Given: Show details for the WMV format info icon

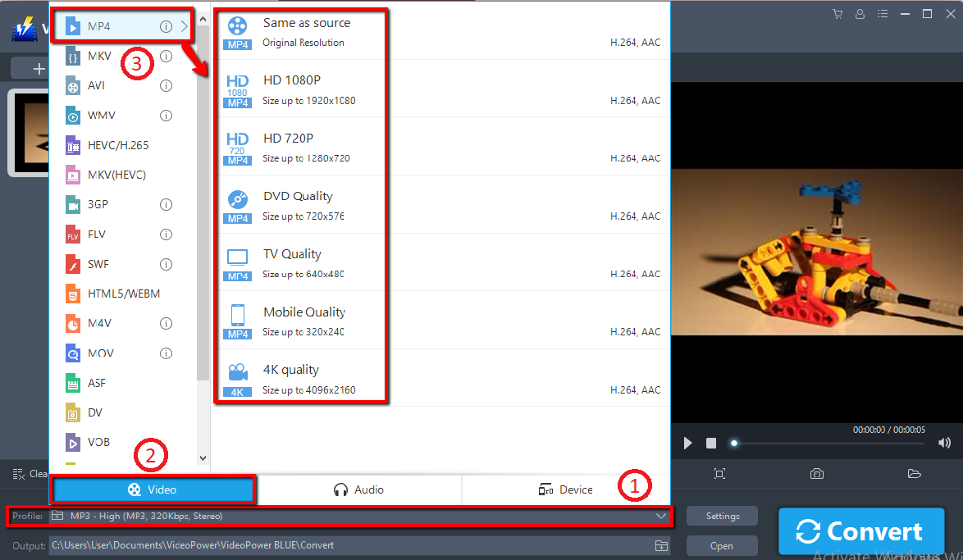Looking at the screenshot, I should [166, 115].
